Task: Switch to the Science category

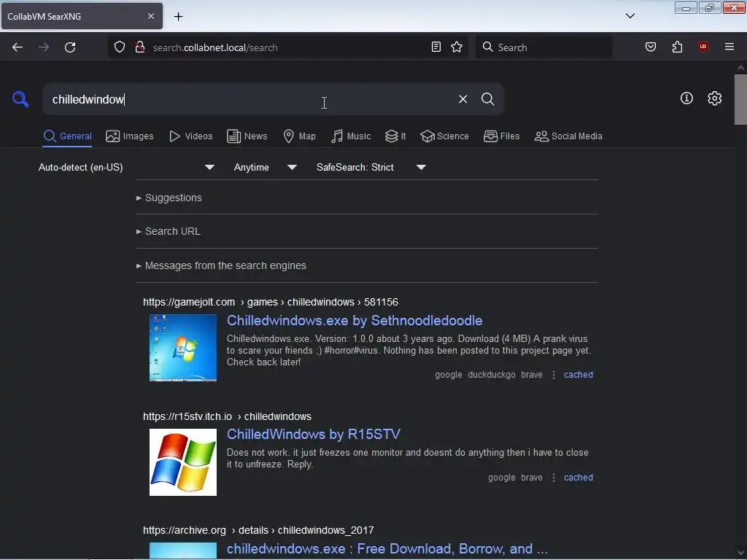Action: point(444,136)
